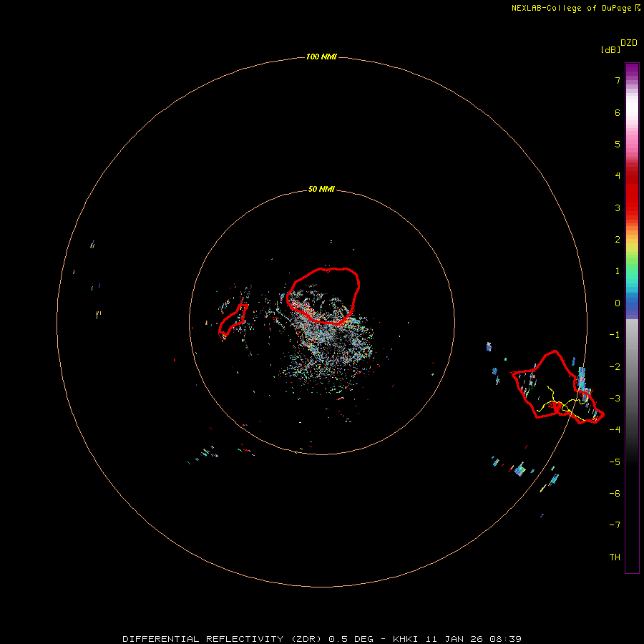The width and height of the screenshot is (644, 644).
Task: Click the DZD legend title
Action: tap(629, 43)
